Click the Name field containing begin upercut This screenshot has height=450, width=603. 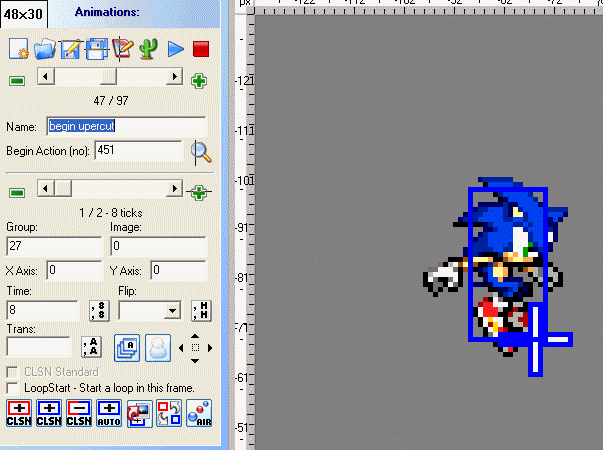pos(127,126)
